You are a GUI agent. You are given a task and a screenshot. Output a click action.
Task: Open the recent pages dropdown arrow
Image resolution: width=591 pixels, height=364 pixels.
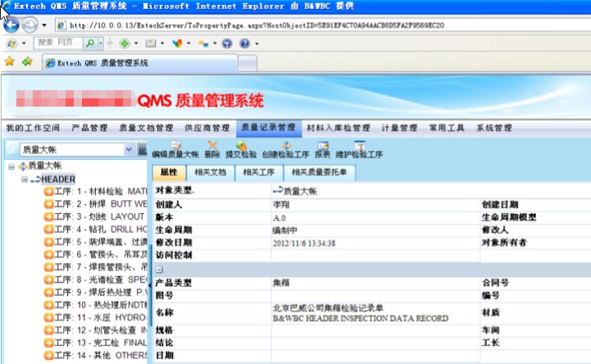[44, 25]
